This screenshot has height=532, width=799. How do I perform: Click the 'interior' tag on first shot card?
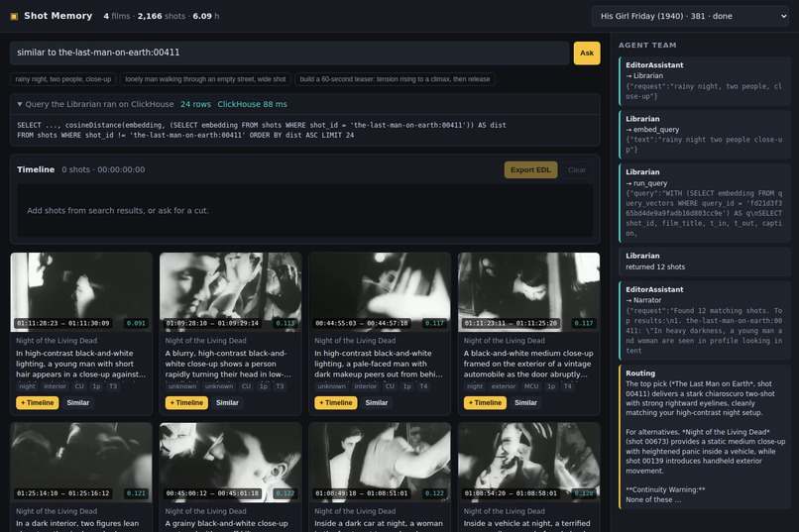click(56, 386)
